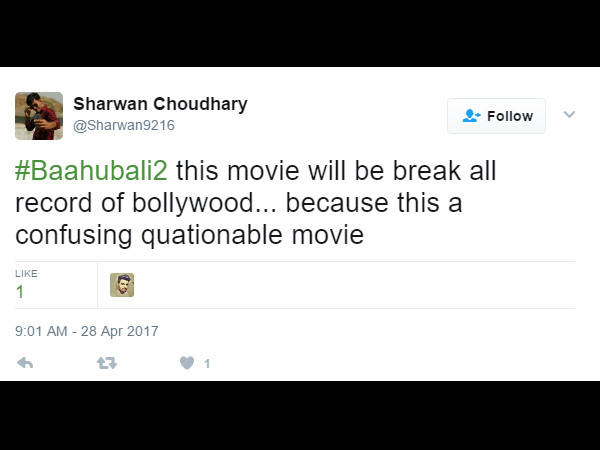Click the person-plus icon inside Follow
Screen dimensions: 600x450
[471, 116]
